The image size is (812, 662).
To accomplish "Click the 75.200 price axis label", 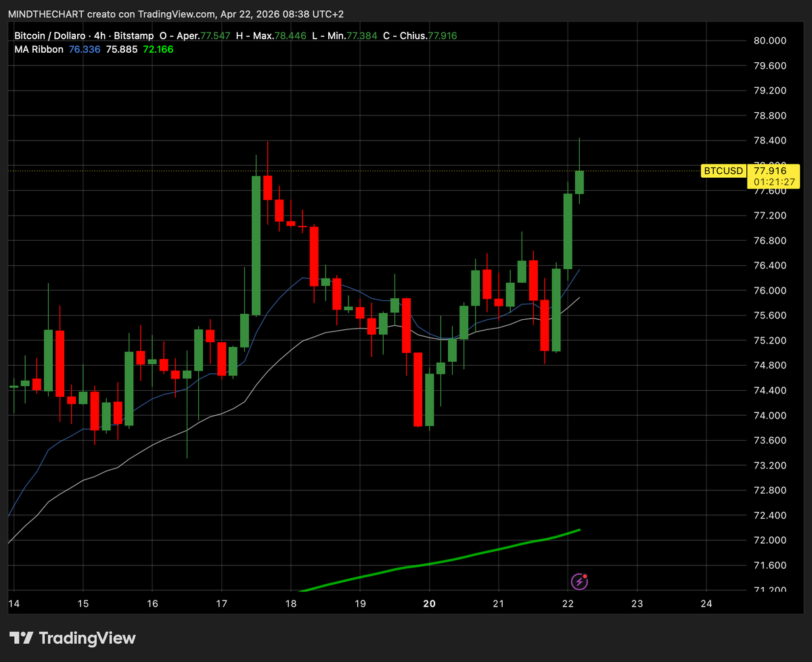I will click(x=769, y=340).
